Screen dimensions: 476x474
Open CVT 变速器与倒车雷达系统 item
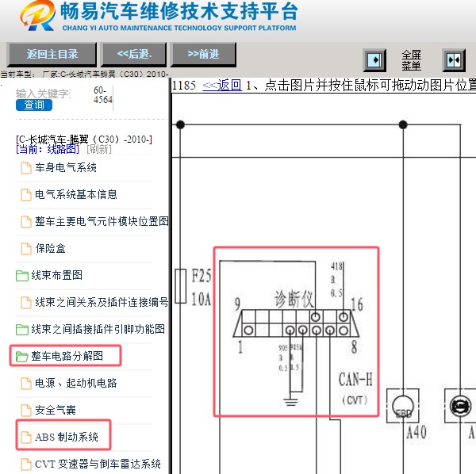[x=98, y=464]
